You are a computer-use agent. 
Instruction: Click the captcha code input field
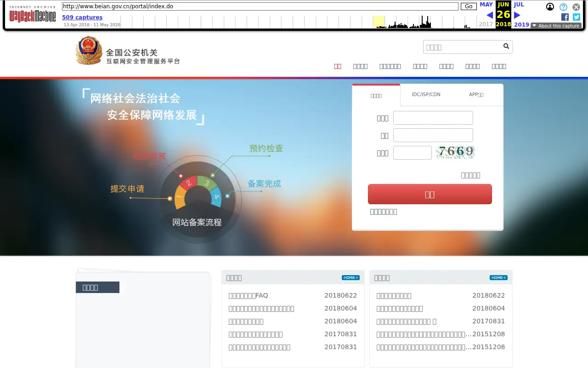[x=413, y=153]
